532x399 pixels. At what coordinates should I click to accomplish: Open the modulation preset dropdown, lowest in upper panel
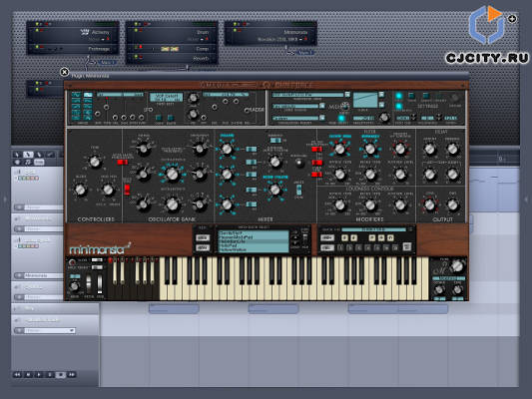point(322,118)
